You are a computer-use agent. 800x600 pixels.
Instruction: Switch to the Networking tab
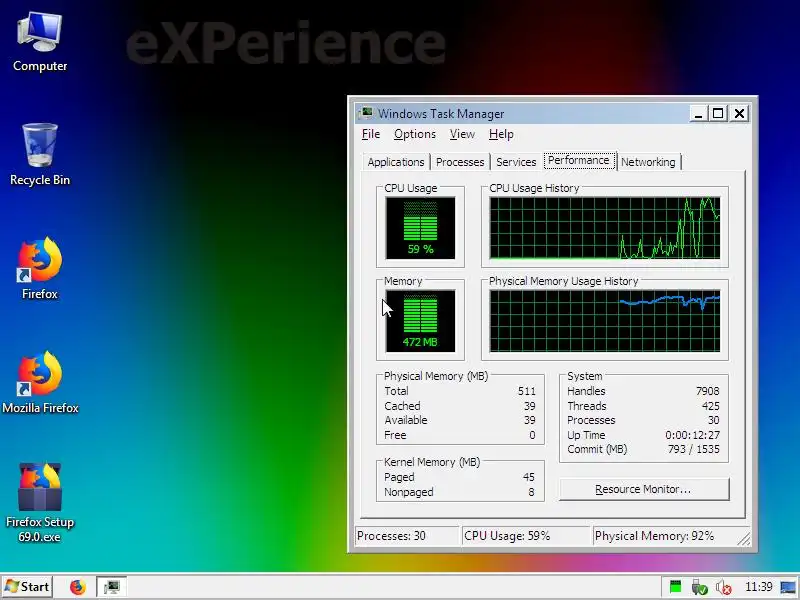click(x=648, y=162)
